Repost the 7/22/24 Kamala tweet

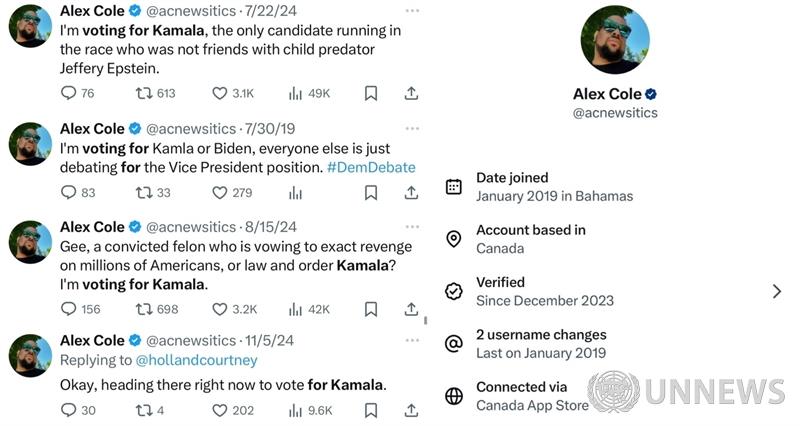point(143,93)
